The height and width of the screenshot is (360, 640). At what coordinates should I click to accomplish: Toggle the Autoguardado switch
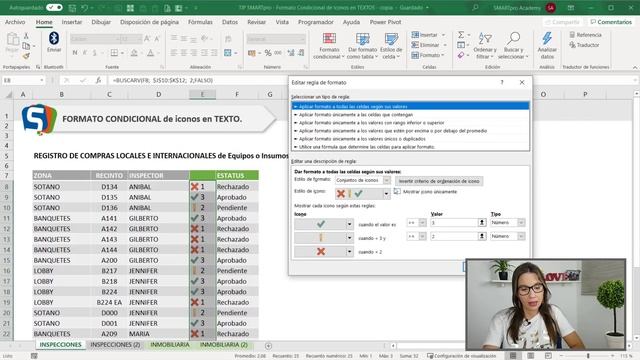click(x=54, y=7)
